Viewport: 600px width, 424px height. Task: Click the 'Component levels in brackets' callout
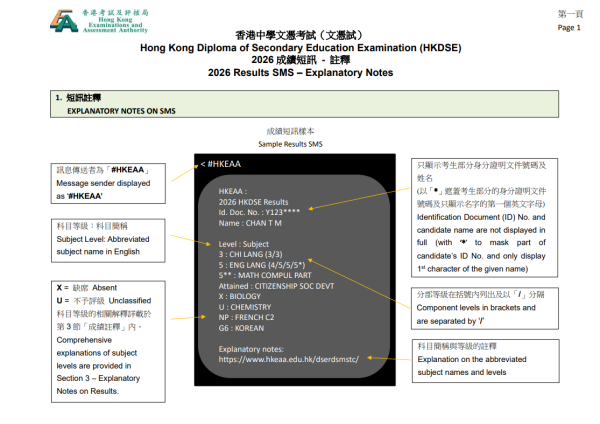pos(485,308)
